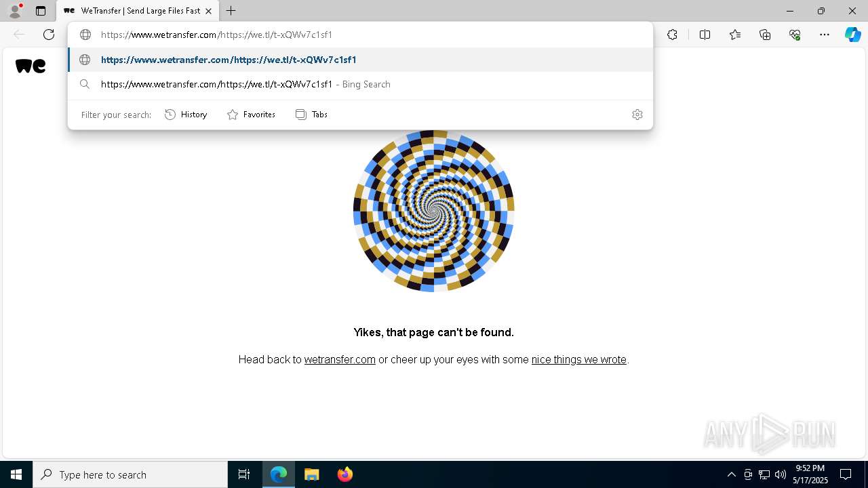
Task: Open Microsoft Edge from taskbar
Action: tap(279, 474)
